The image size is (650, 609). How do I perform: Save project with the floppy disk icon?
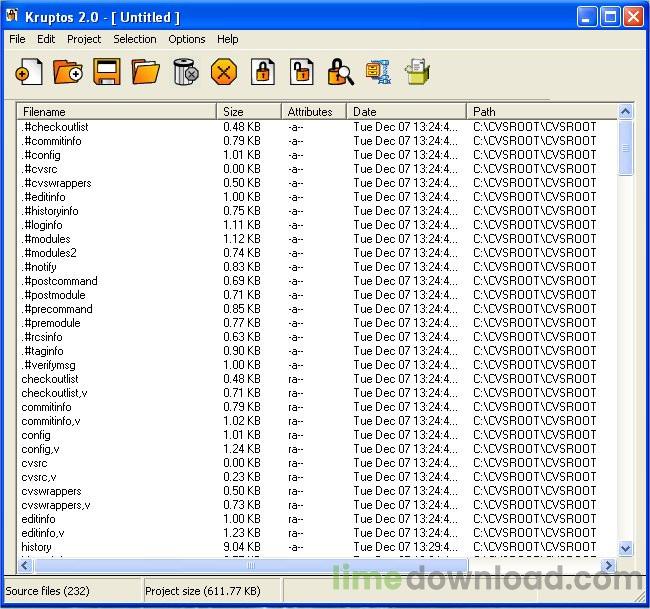pos(107,72)
